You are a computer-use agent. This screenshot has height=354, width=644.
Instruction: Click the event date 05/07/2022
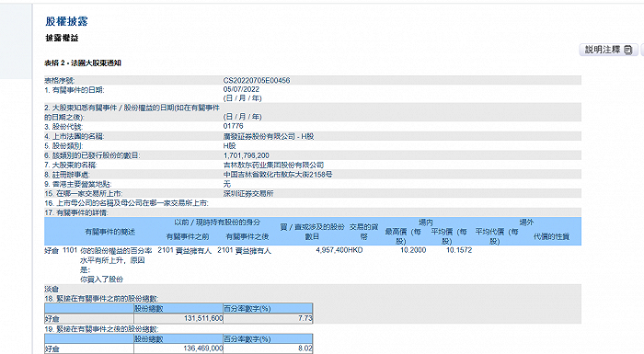pos(241,89)
